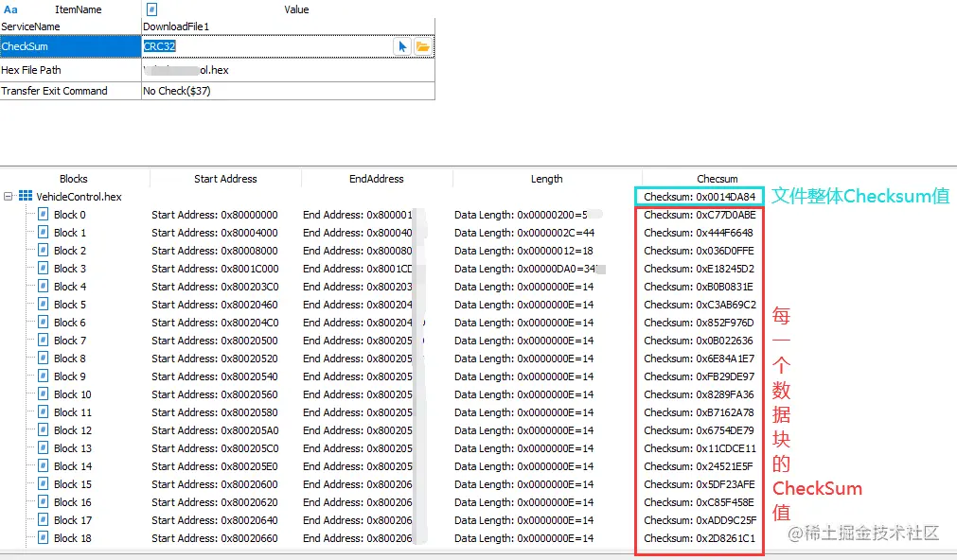Click the Block 15 file icon
The width and height of the screenshot is (957, 560).
pos(44,483)
